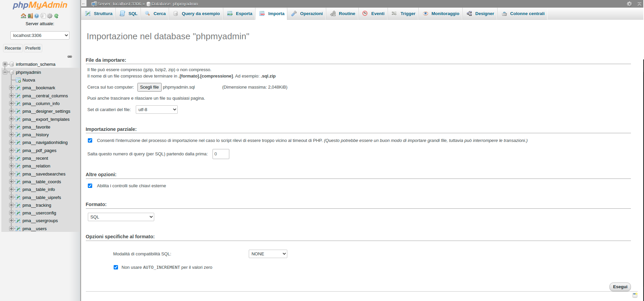Screen dimensions: 644x301
Task: Collapse the phpmyadmin database node
Action: click(x=5, y=72)
